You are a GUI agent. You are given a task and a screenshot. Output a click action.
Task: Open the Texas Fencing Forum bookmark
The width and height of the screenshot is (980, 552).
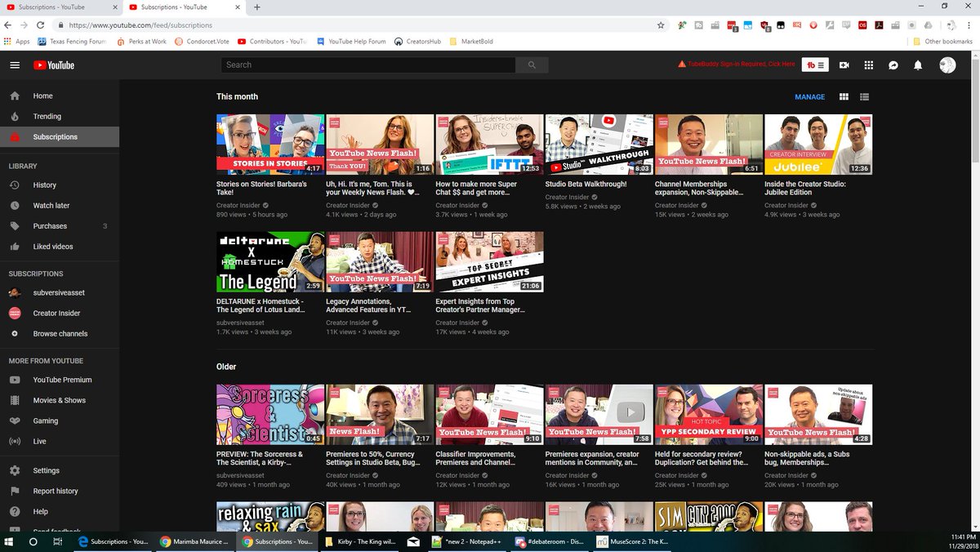(x=73, y=42)
